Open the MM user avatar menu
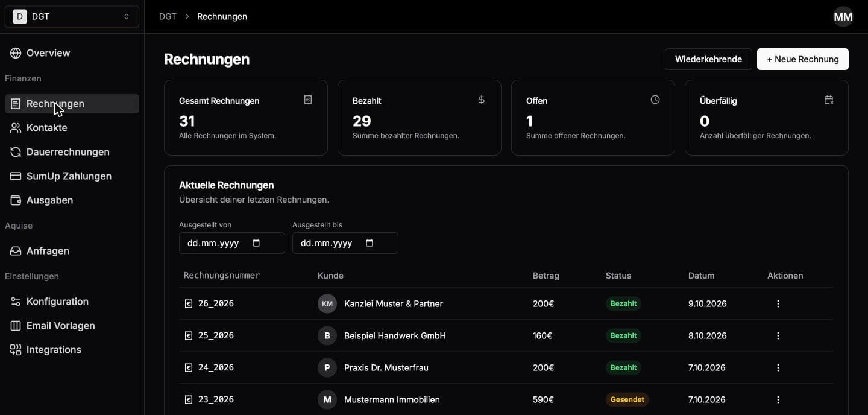This screenshot has width=868, height=415. [843, 17]
